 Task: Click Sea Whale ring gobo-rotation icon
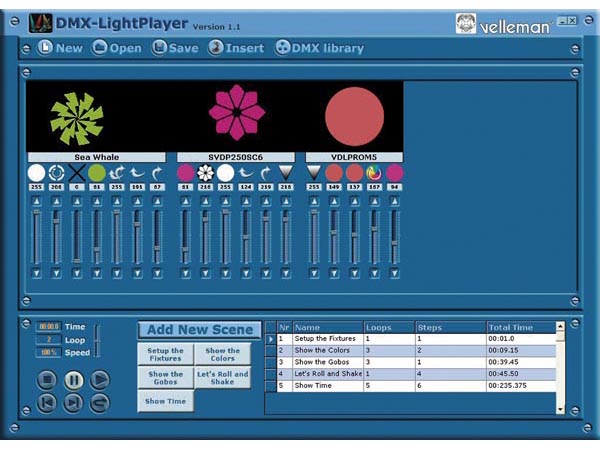pos(57,173)
